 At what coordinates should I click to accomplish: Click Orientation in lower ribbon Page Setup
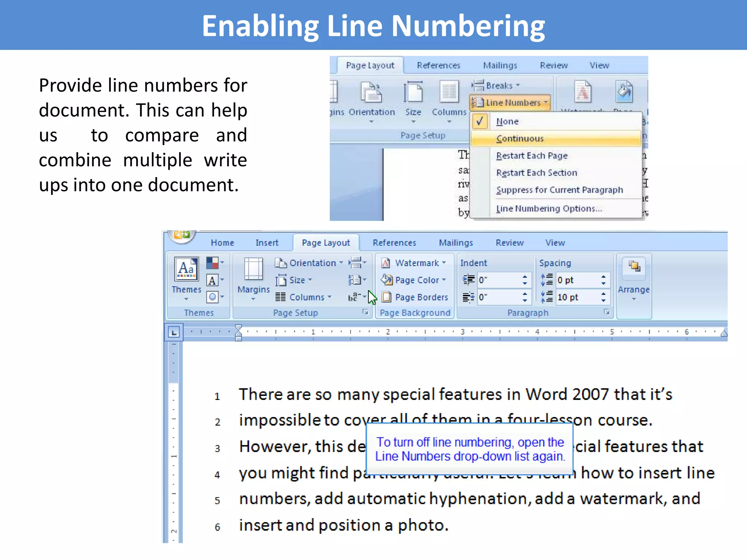(309, 263)
